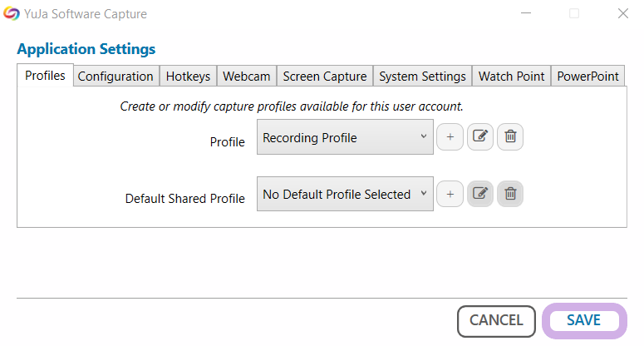
Task: Delete the Recording Profile with trash icon
Action: pos(510,137)
